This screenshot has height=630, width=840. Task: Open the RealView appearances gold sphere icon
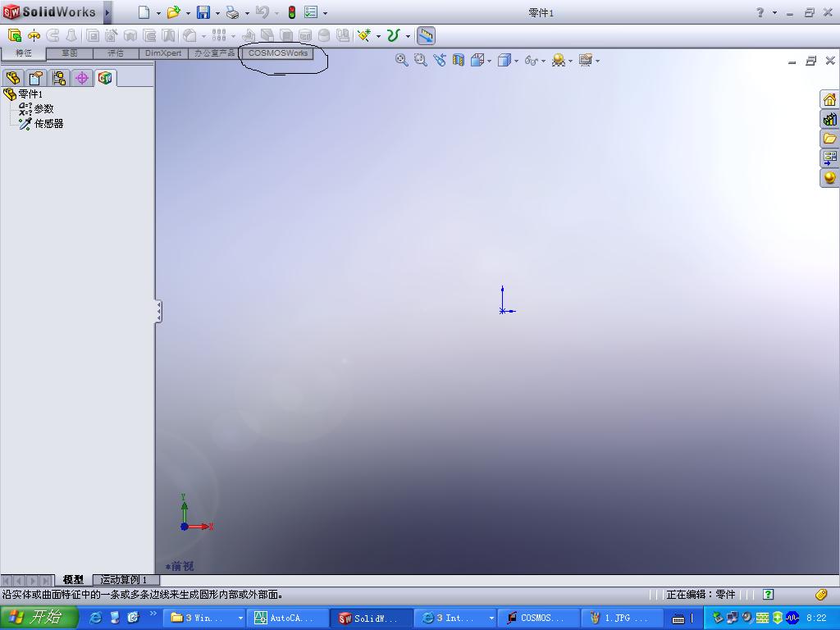(829, 177)
